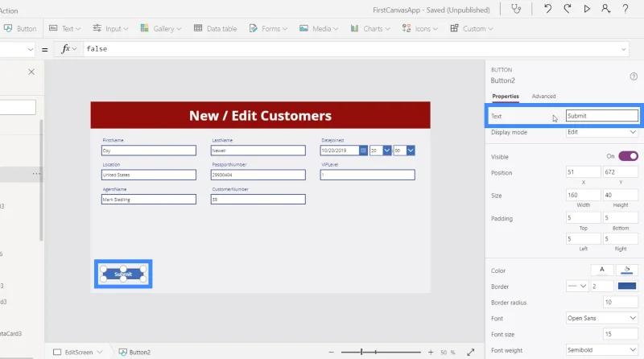
Task: Open the border color swatch
Action: 627,286
